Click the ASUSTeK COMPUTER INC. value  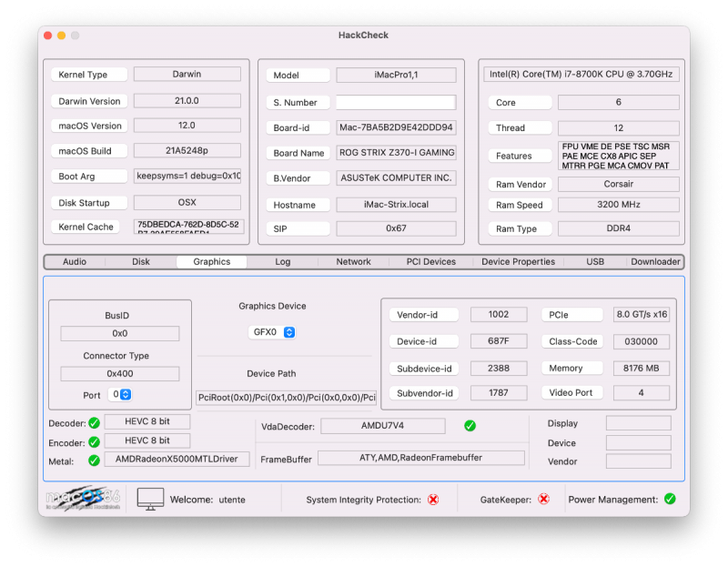pyautogui.click(x=396, y=177)
